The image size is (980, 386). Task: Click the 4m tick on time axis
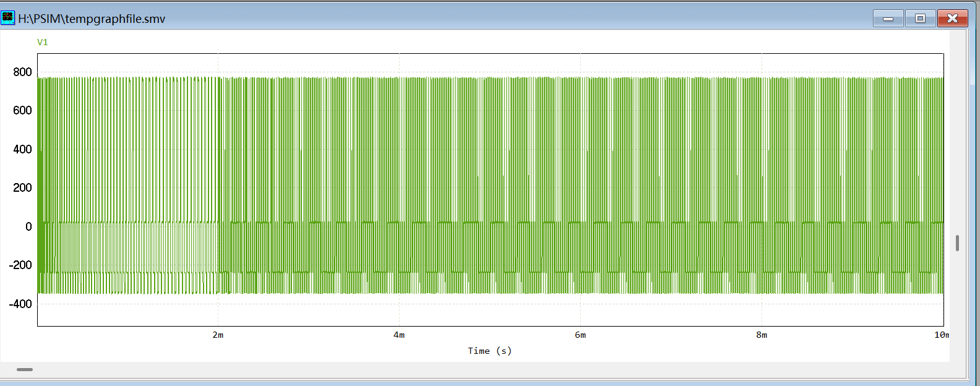(399, 335)
